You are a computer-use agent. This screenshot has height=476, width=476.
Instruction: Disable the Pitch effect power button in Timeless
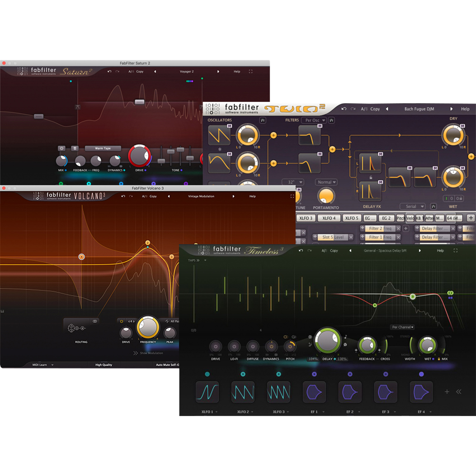[x=290, y=346]
